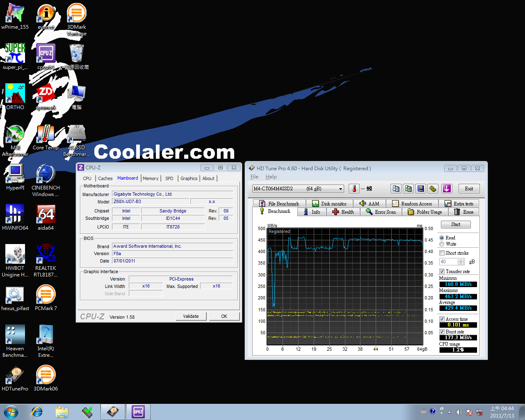Open the aida64 desktop icon
Image resolution: width=525 pixels, height=420 pixels.
[x=46, y=218]
